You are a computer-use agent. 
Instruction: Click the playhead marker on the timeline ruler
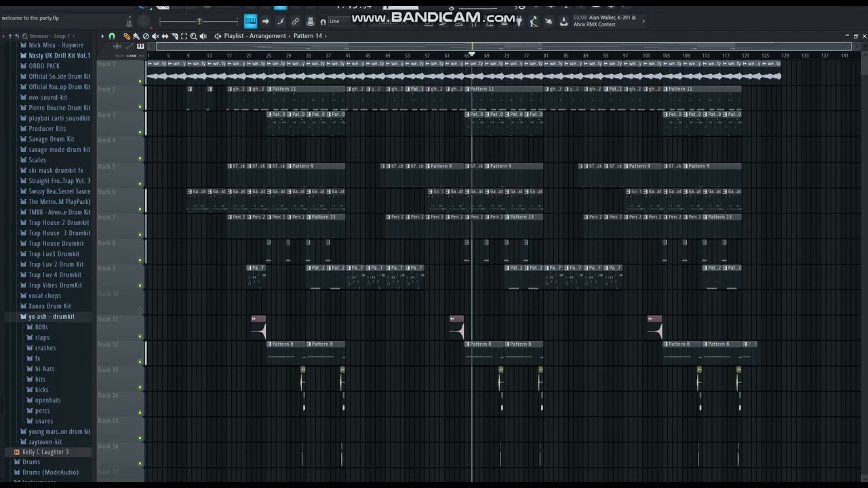(472, 54)
